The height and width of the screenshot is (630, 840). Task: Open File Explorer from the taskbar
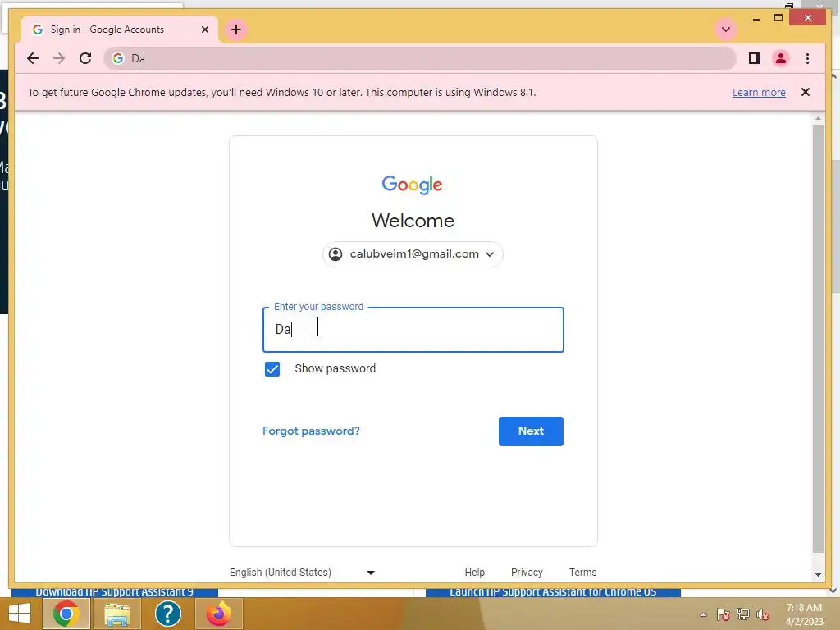pos(116,614)
